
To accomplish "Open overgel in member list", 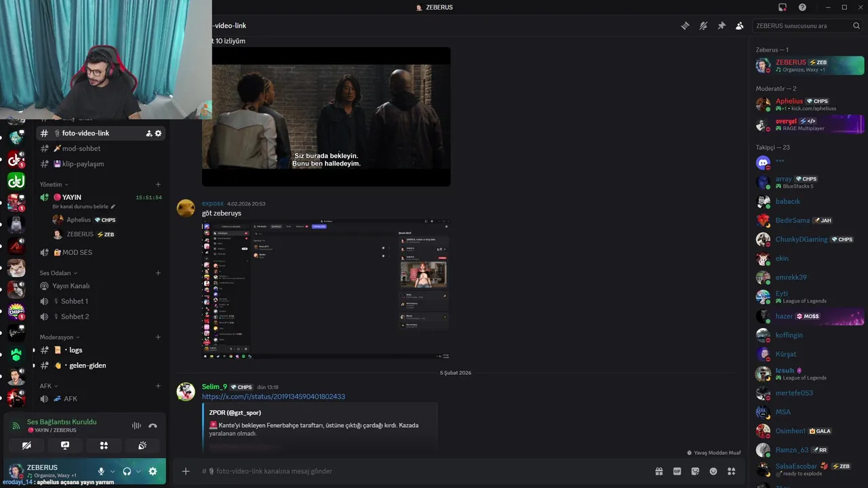I will [809, 124].
